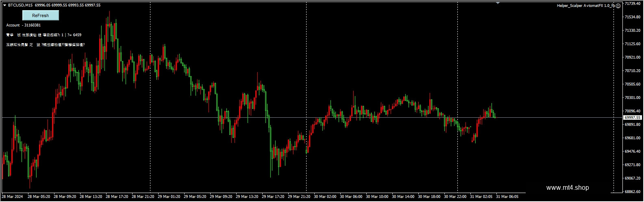This screenshot has width=644, height=202.
Task: Click the 30 Mar 10:00 time label
Action: (x=377, y=196)
